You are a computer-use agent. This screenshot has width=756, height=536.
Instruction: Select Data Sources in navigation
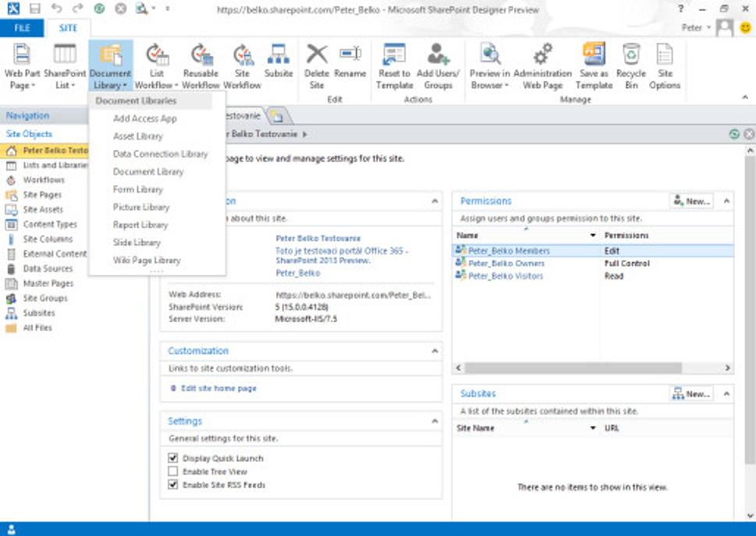point(48,268)
